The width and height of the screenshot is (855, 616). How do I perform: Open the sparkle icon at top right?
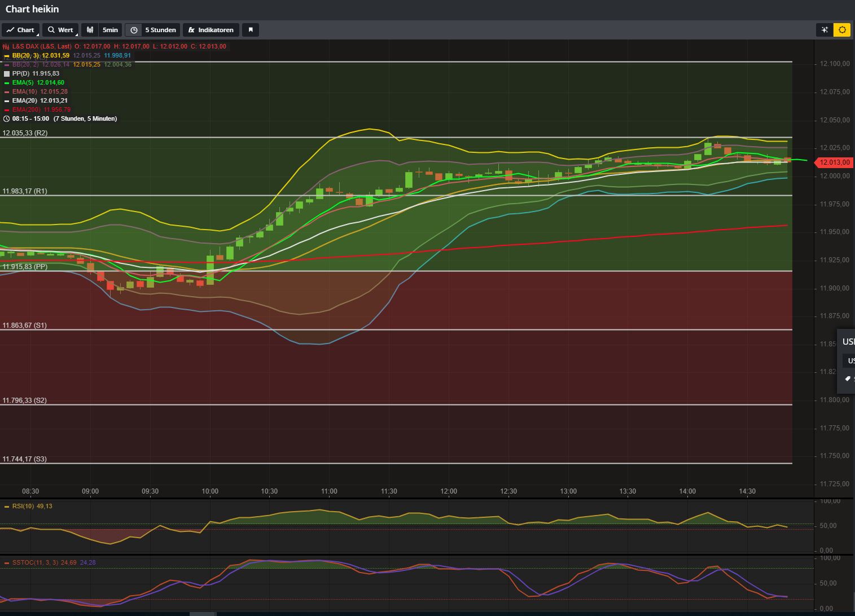click(825, 30)
